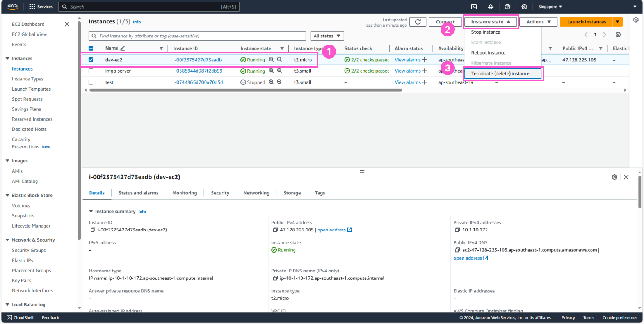Image resolution: width=644 pixels, height=324 pixels.
Task: Click the CloudShell footer icon
Action: point(9,318)
